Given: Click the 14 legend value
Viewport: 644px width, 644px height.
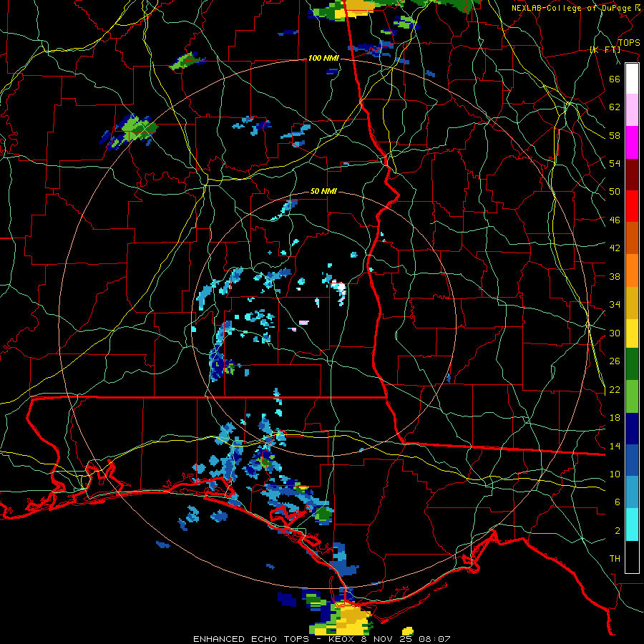Looking at the screenshot, I should coord(615,446).
